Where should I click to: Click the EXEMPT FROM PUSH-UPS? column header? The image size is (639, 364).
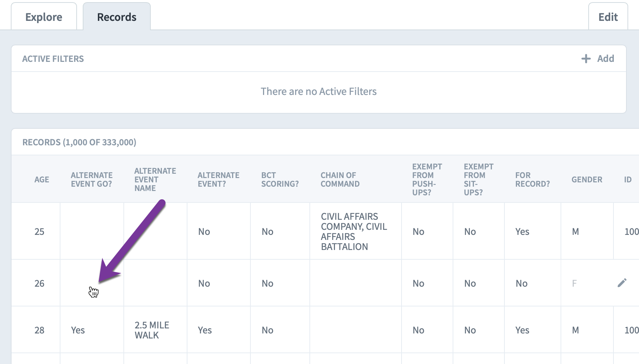[427, 179]
